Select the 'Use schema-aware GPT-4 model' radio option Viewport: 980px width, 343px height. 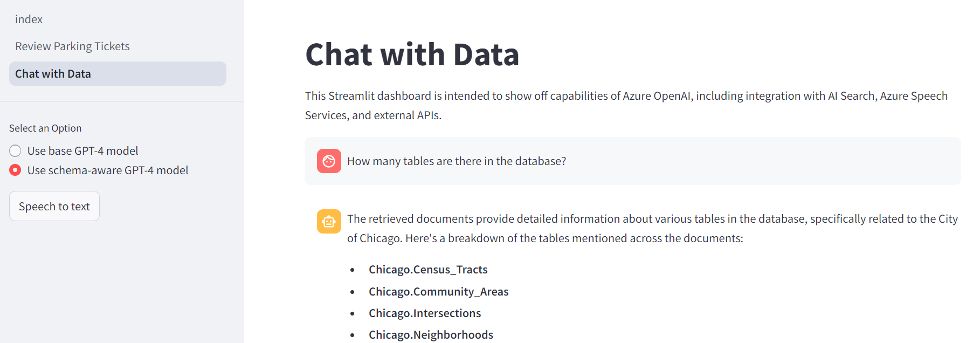pos(16,170)
